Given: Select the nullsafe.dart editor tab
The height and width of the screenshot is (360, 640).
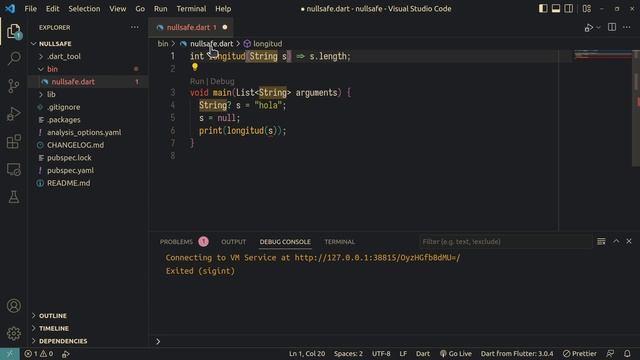Looking at the screenshot, I should (191, 27).
